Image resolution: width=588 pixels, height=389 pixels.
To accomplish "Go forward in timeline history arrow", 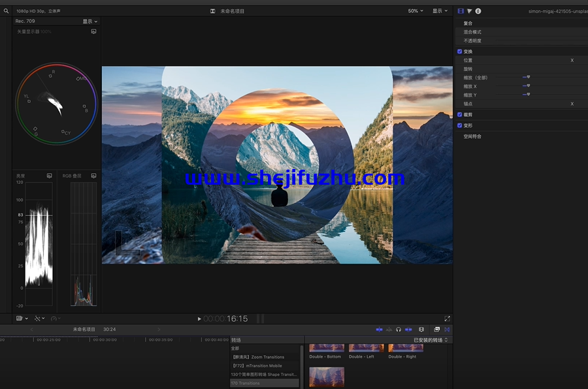I will tap(159, 330).
